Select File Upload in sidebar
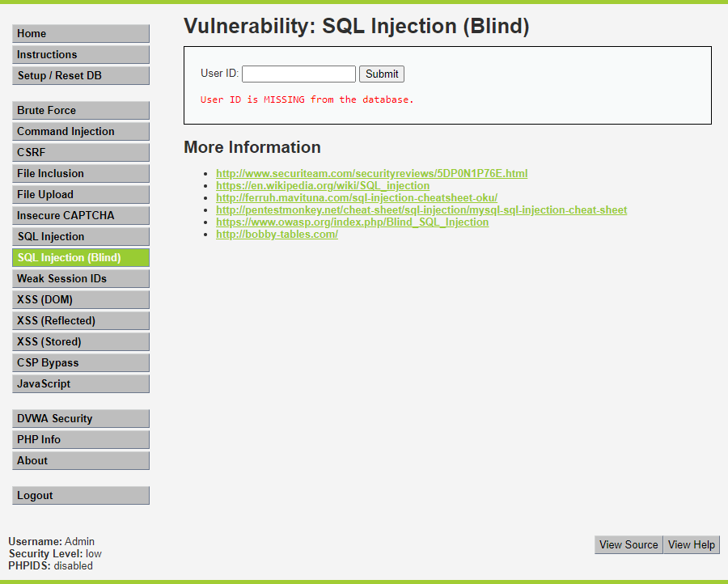The image size is (728, 584). 81,195
